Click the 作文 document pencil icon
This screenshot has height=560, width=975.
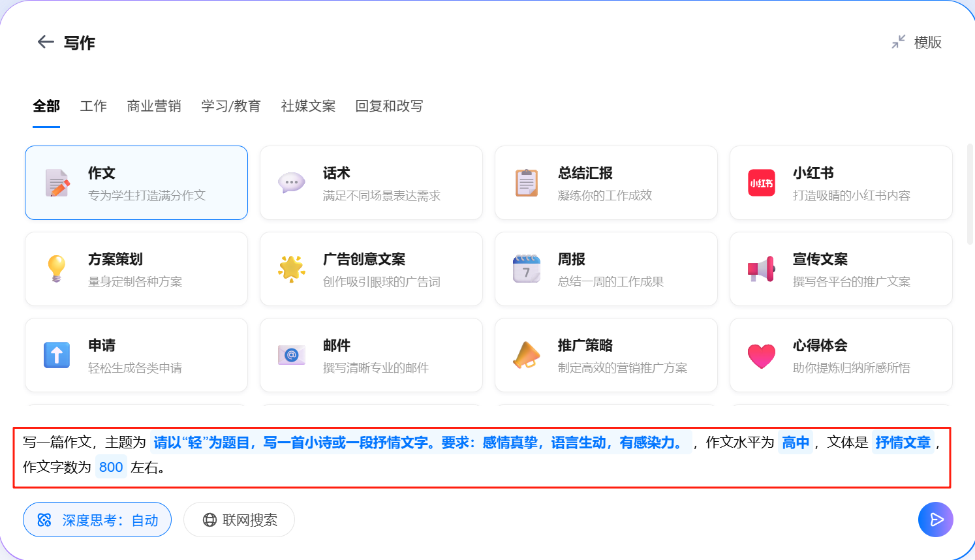pyautogui.click(x=57, y=183)
